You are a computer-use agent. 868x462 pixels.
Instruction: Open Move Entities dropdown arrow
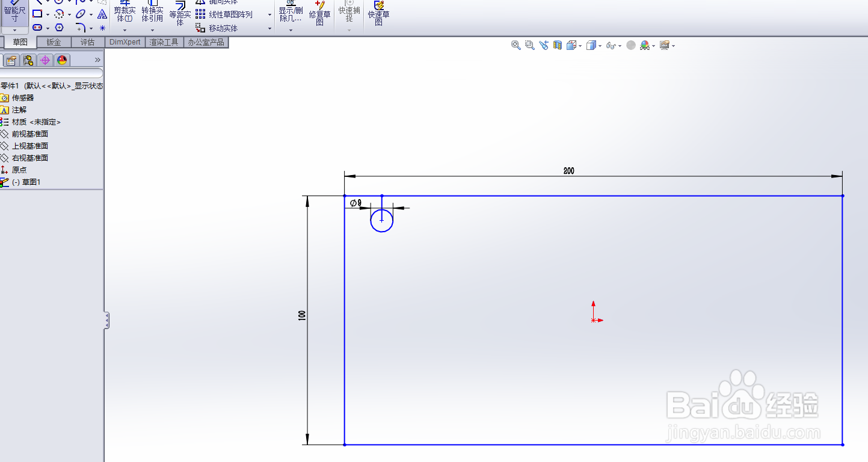click(x=269, y=28)
